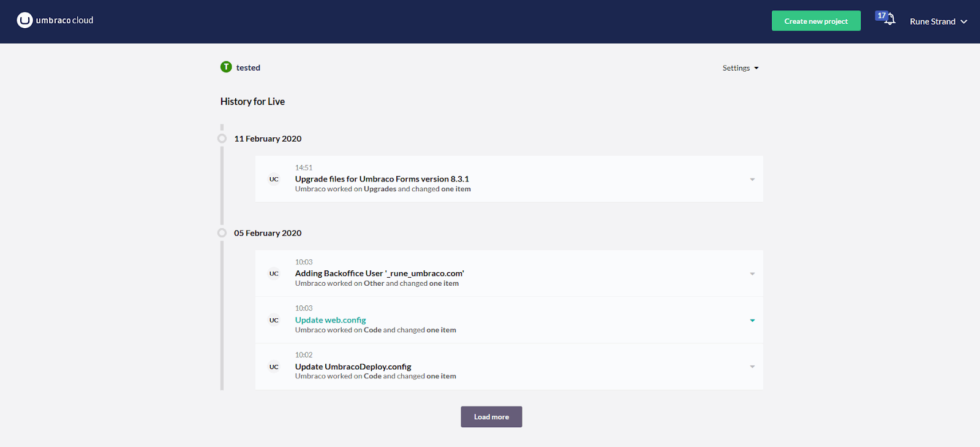Click UC avatar beside Update UmbracoDeploy.config
Screen dimensions: 980x447
click(274, 367)
